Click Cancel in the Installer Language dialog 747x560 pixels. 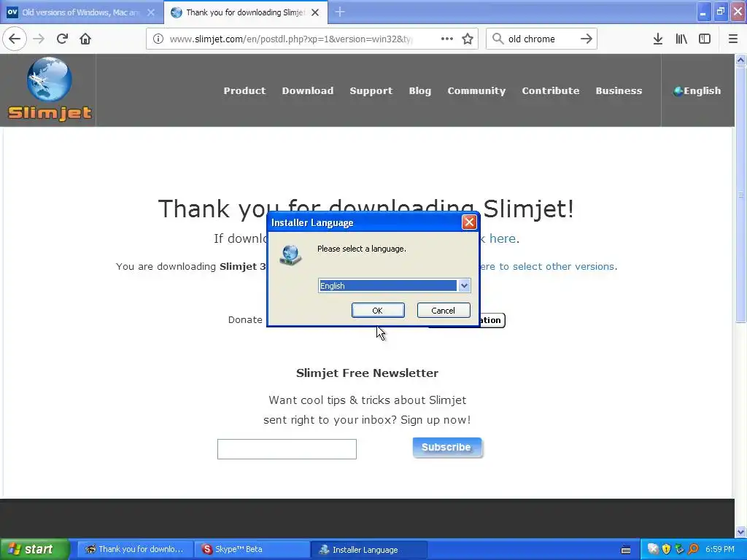[x=444, y=311]
